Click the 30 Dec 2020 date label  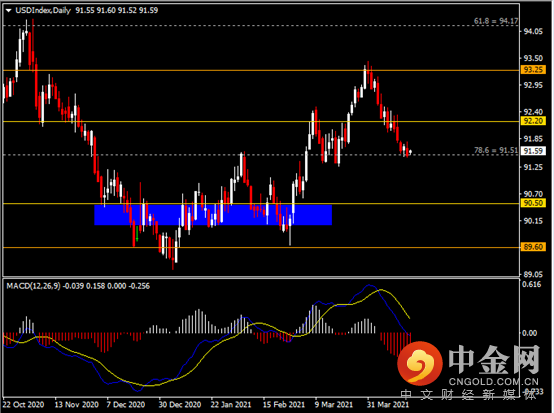coord(179,405)
